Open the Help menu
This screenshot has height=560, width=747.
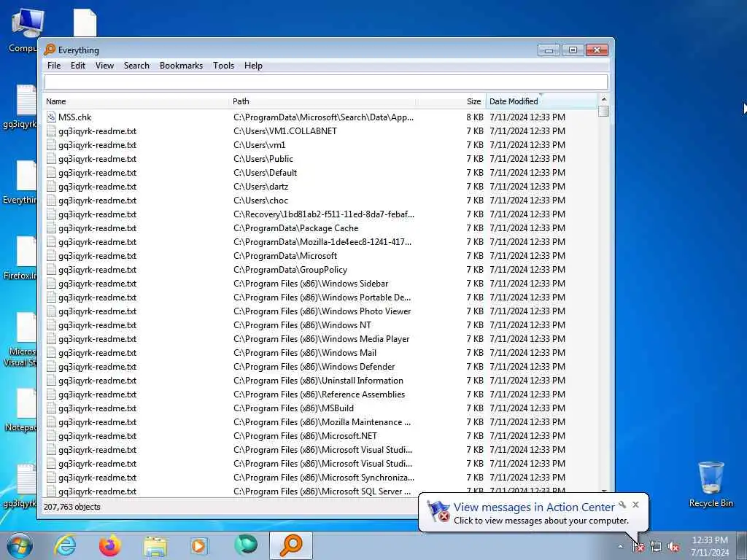pyautogui.click(x=253, y=66)
